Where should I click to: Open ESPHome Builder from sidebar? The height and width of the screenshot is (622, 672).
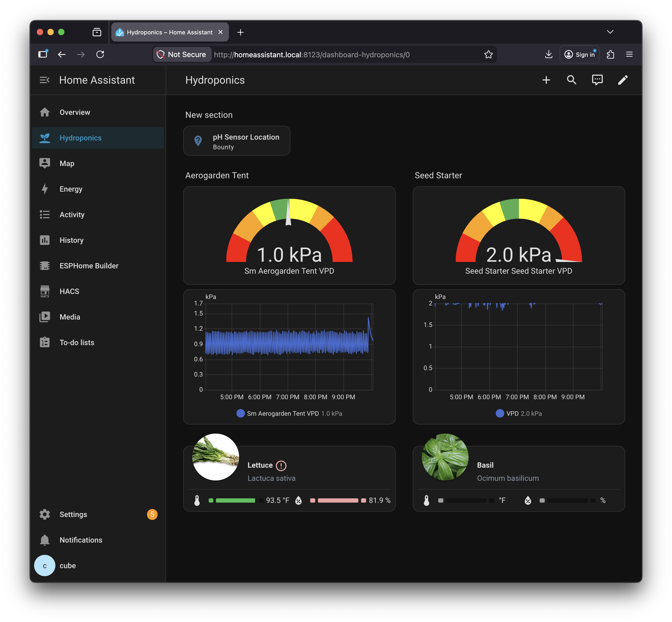click(x=89, y=266)
